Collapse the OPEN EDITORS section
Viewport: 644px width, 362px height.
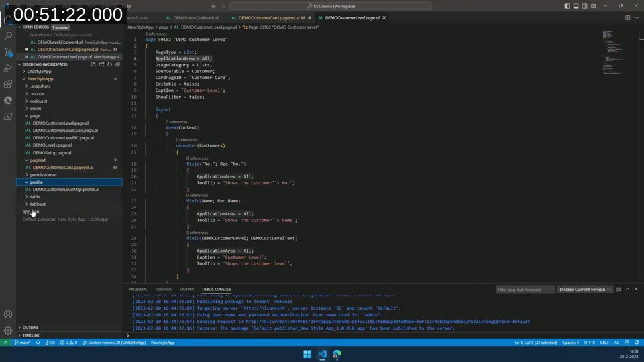[x=36, y=27]
